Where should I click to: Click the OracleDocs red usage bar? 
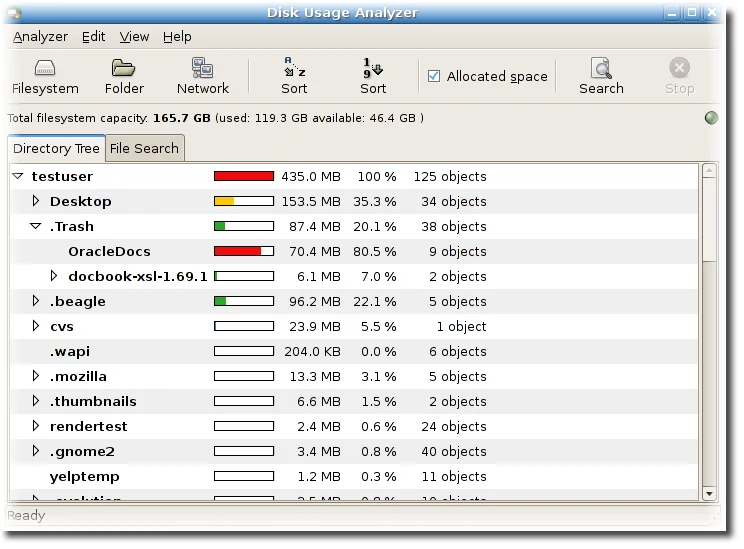point(244,251)
